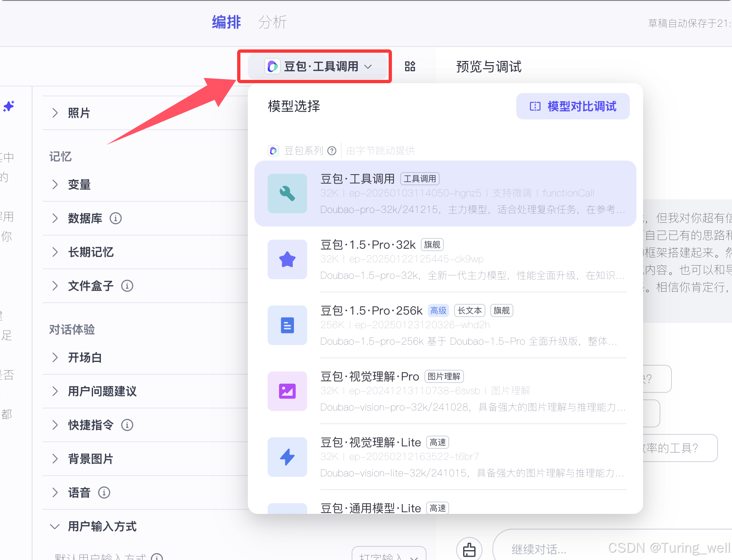Click the help icon next to 豆包系列
Image resolution: width=732 pixels, height=560 pixels.
coord(332,151)
